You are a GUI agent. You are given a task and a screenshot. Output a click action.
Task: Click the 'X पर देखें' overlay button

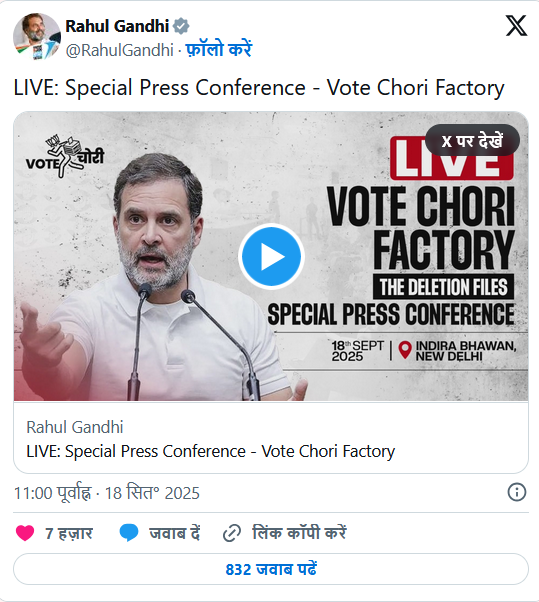tap(472, 141)
